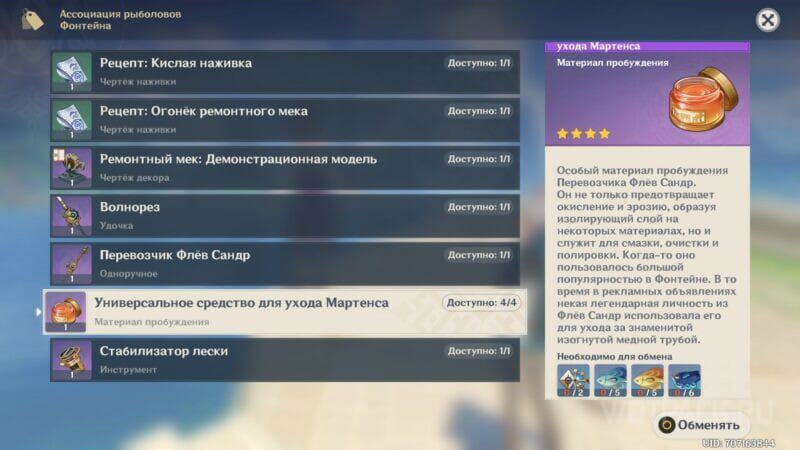Click the Чертёж декора subtitle
This screenshot has width=800, height=450.
tap(134, 178)
